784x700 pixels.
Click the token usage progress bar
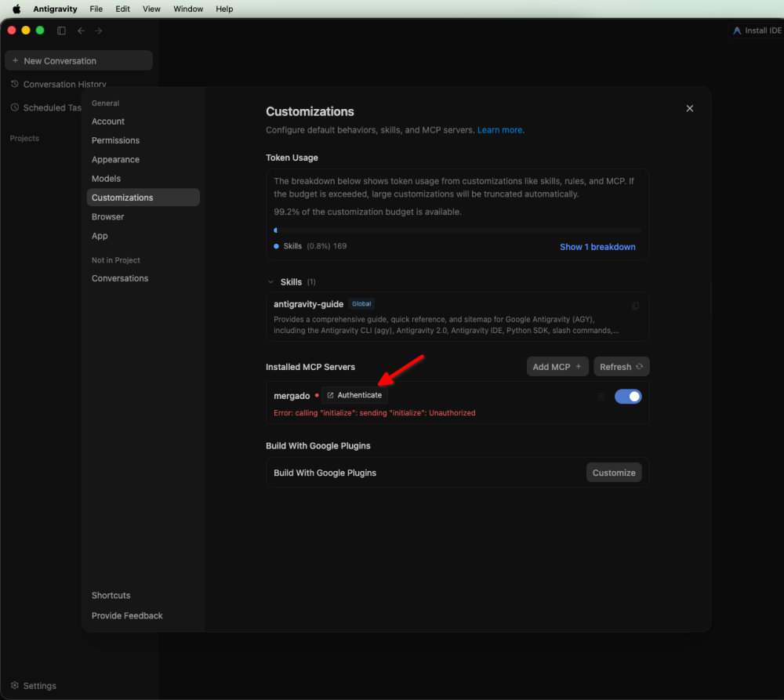[458, 230]
